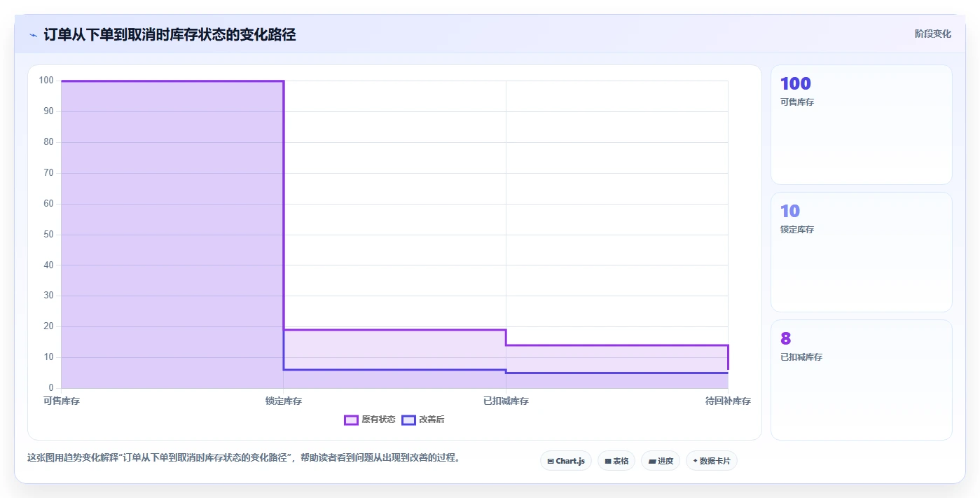Toggle the 改善后 legend entry
This screenshot has height=498, width=980.
click(x=423, y=420)
